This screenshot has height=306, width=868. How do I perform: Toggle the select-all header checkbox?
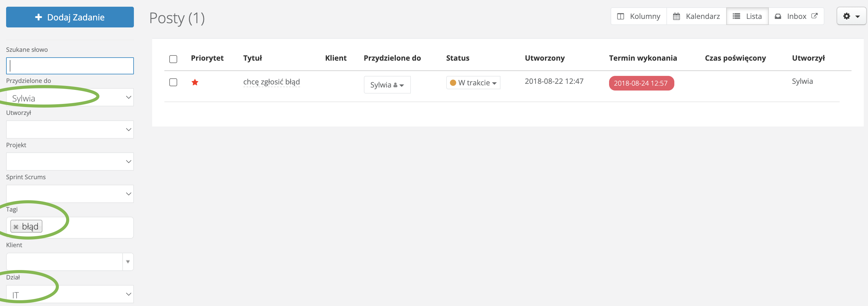(173, 59)
